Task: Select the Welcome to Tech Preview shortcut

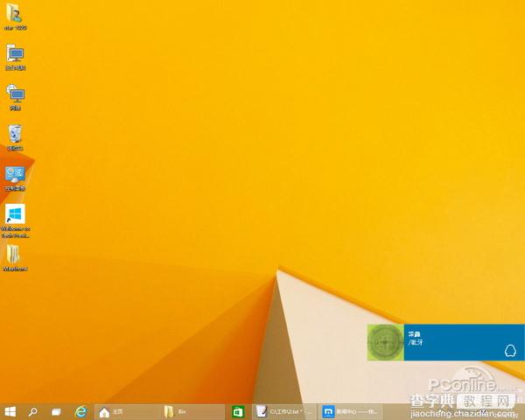Action: tap(15, 221)
